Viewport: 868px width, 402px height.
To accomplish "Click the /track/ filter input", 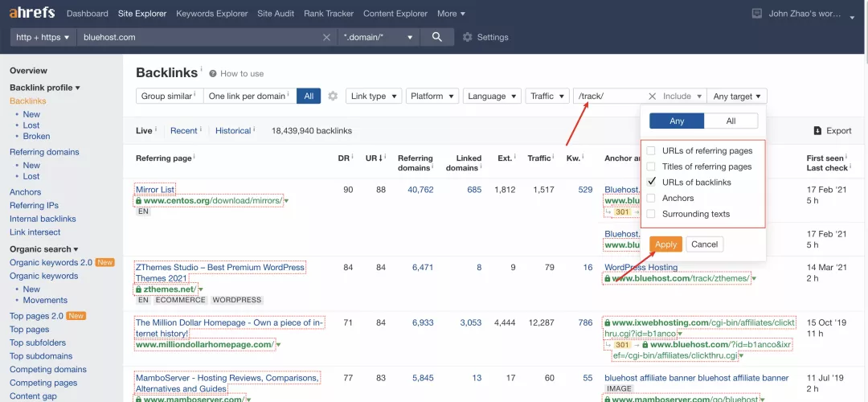I will click(611, 96).
